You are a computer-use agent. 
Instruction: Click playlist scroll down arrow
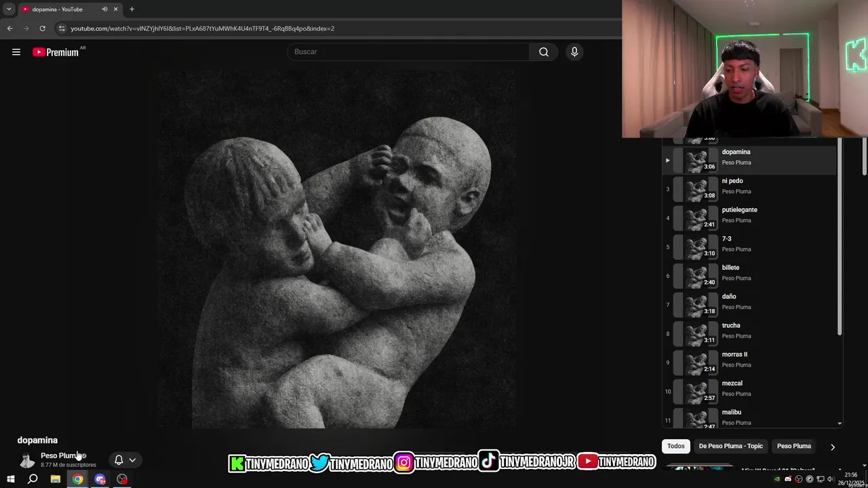tap(840, 424)
